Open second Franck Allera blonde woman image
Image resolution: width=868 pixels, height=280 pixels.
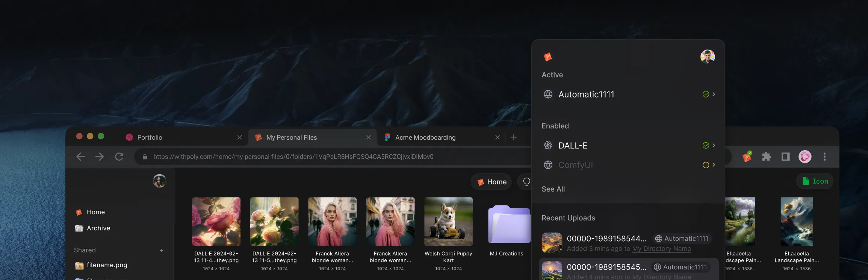(x=390, y=222)
